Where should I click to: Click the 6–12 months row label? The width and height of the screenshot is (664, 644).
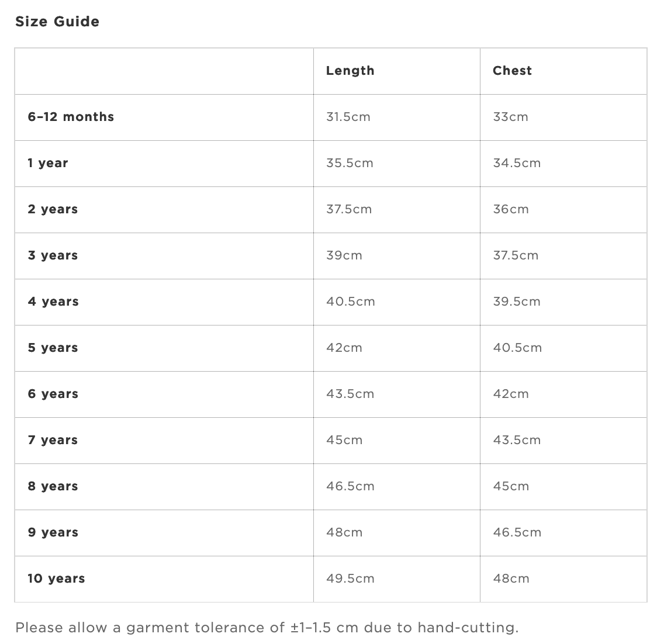pyautogui.click(x=71, y=117)
